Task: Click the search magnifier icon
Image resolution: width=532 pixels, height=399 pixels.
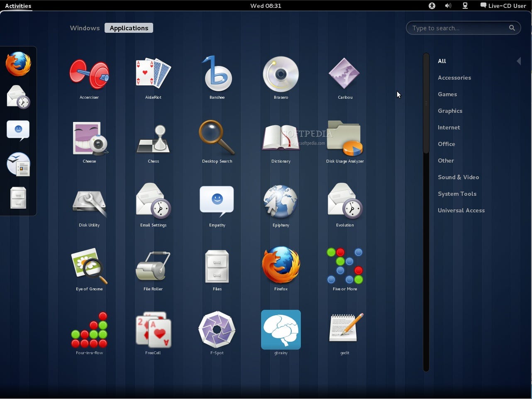Action: pos(512,28)
